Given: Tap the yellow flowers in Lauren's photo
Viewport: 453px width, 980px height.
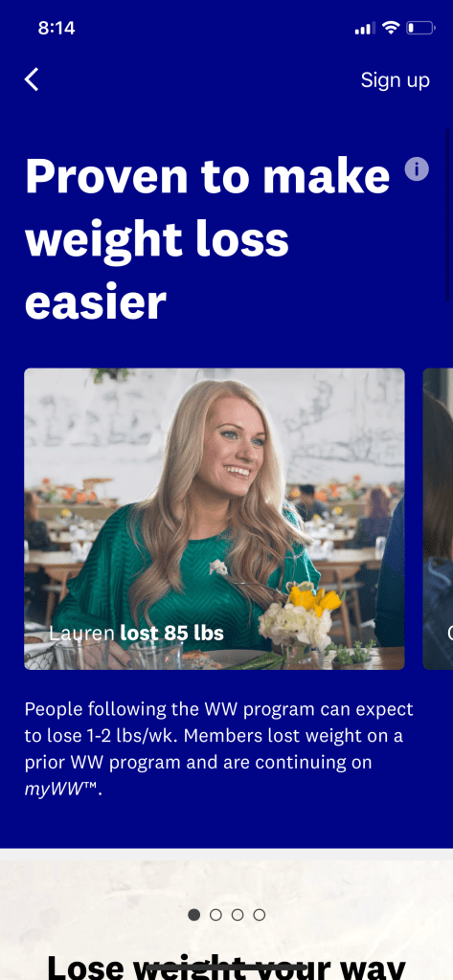Looking at the screenshot, I should [x=315, y=599].
